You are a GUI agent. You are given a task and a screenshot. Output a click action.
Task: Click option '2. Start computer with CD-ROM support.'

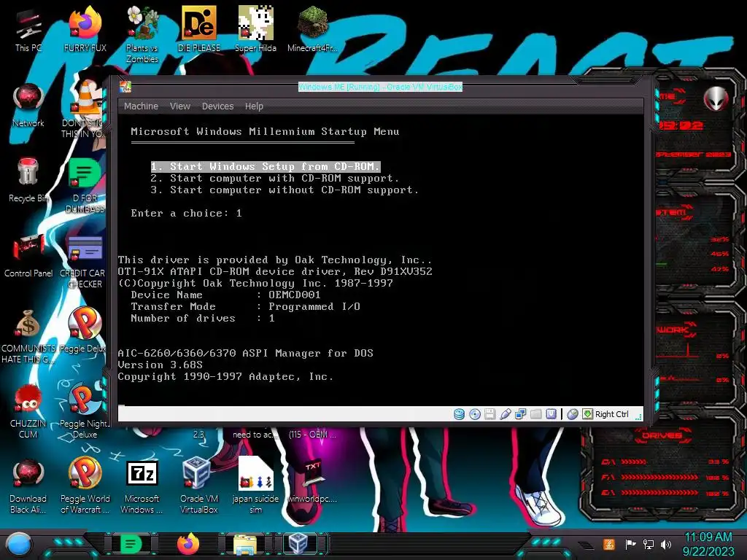(x=275, y=178)
